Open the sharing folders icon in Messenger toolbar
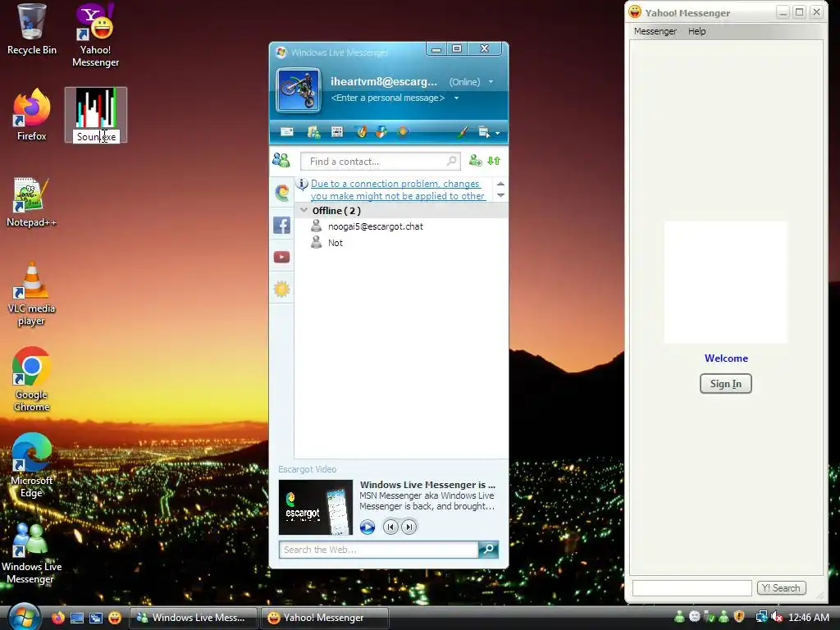Image resolution: width=840 pixels, height=630 pixels. click(313, 132)
